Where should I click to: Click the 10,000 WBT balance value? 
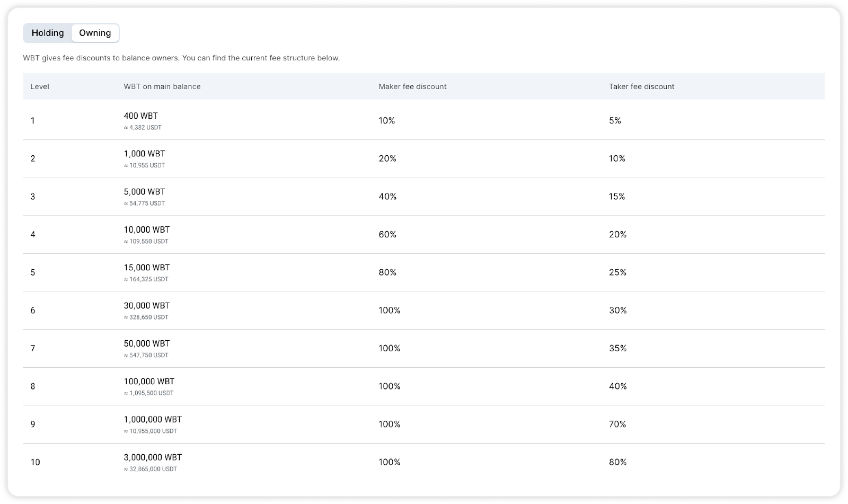point(147,229)
